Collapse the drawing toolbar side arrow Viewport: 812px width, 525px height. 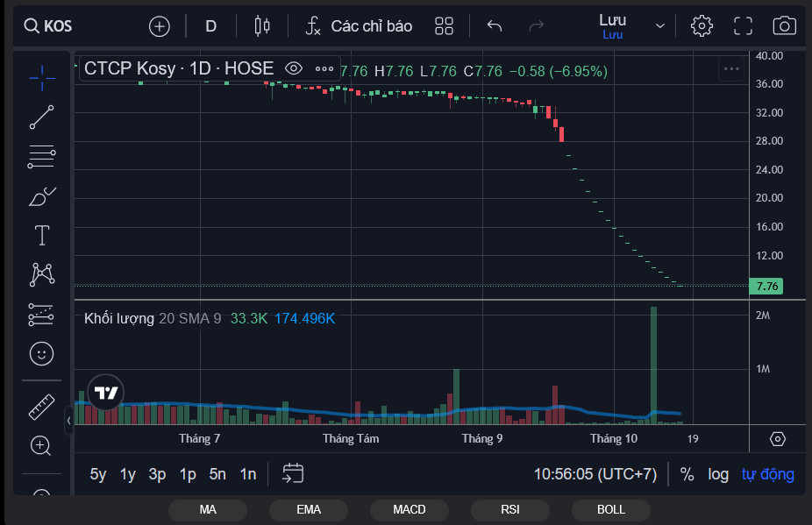click(x=68, y=421)
